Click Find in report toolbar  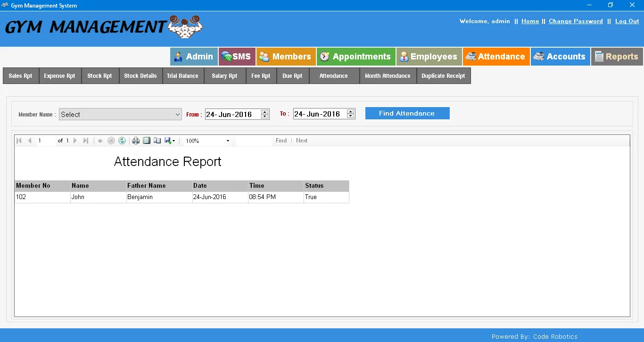pos(281,141)
